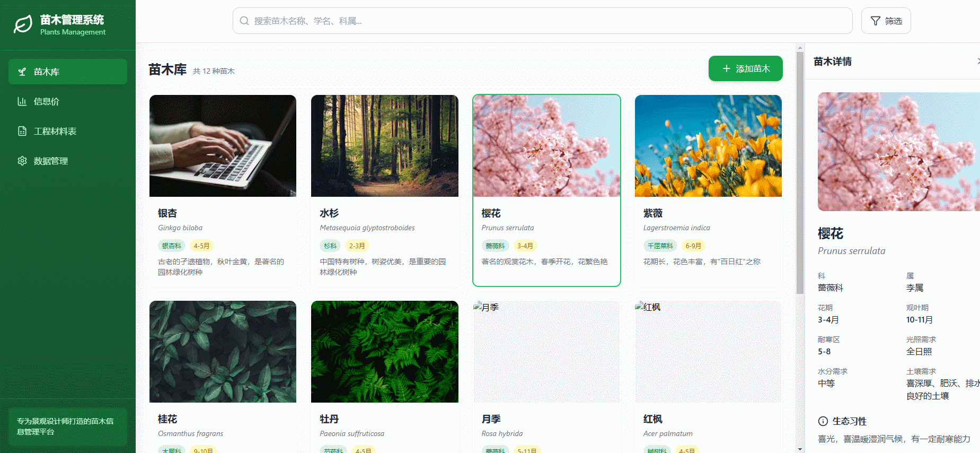Click the 专为景观设计师打造 sidebar footer text
This screenshot has height=453, width=980.
(65, 426)
